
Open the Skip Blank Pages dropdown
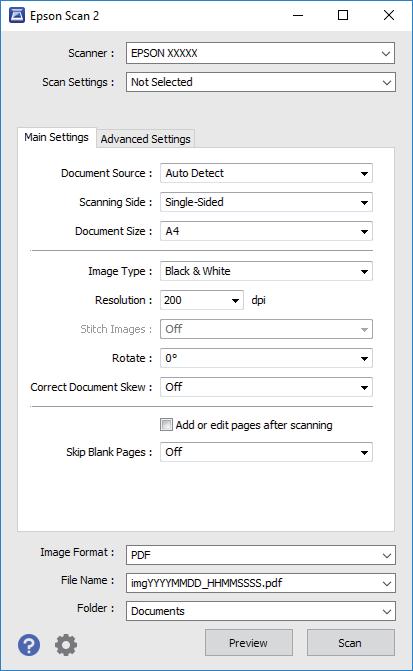point(266,452)
